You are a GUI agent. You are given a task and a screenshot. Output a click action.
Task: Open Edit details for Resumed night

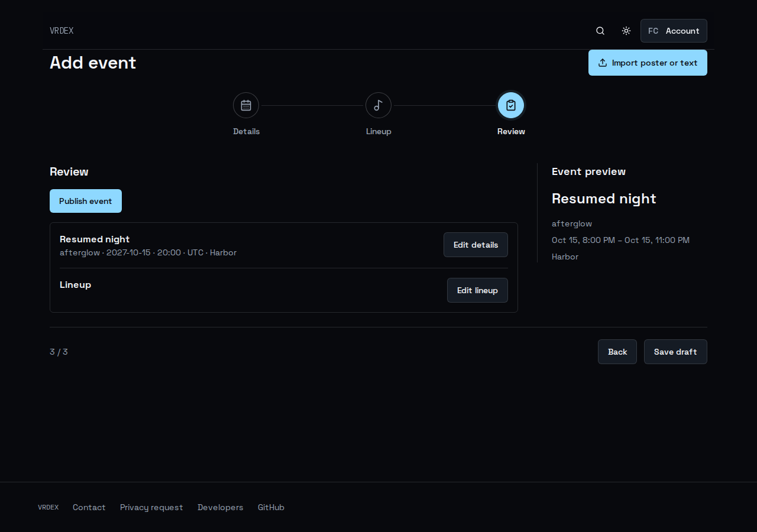(475, 245)
